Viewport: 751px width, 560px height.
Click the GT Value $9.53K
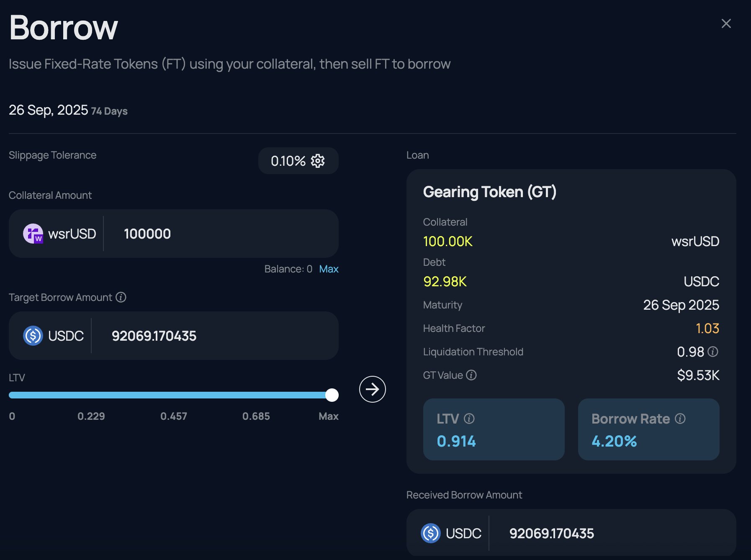(698, 375)
